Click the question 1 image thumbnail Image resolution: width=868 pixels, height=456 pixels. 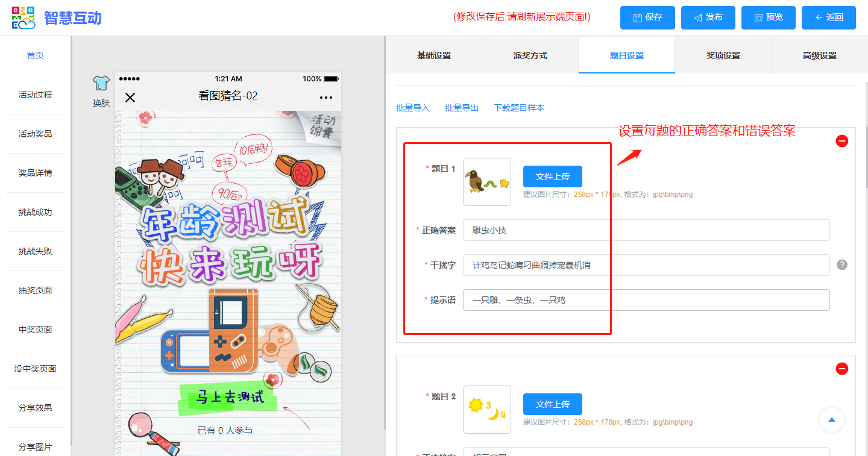click(x=487, y=182)
